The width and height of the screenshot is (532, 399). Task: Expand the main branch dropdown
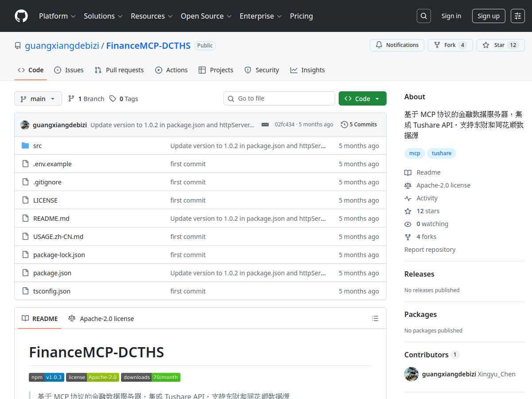click(38, 98)
